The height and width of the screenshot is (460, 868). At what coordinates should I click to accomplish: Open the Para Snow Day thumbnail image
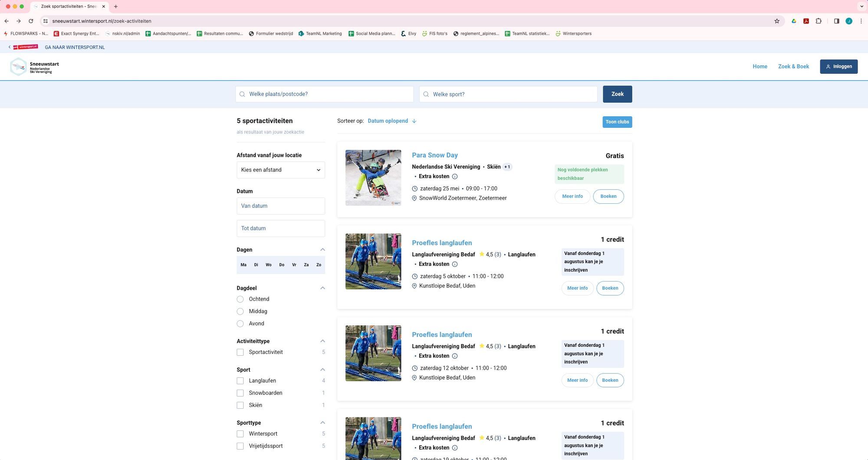[x=373, y=178]
